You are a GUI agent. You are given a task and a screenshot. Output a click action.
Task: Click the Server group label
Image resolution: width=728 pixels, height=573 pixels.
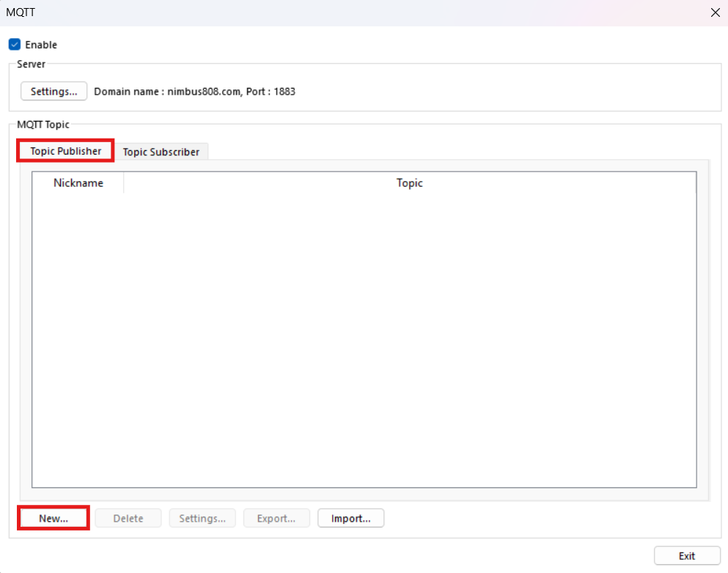tap(31, 64)
